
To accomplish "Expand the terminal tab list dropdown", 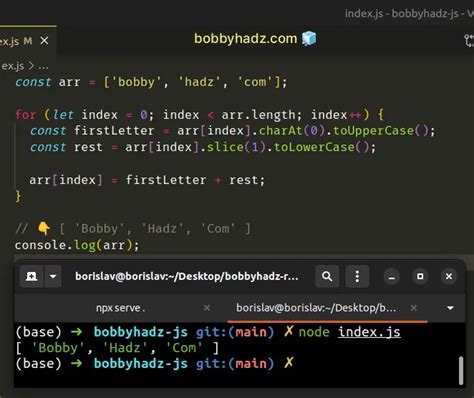I will click(x=450, y=308).
